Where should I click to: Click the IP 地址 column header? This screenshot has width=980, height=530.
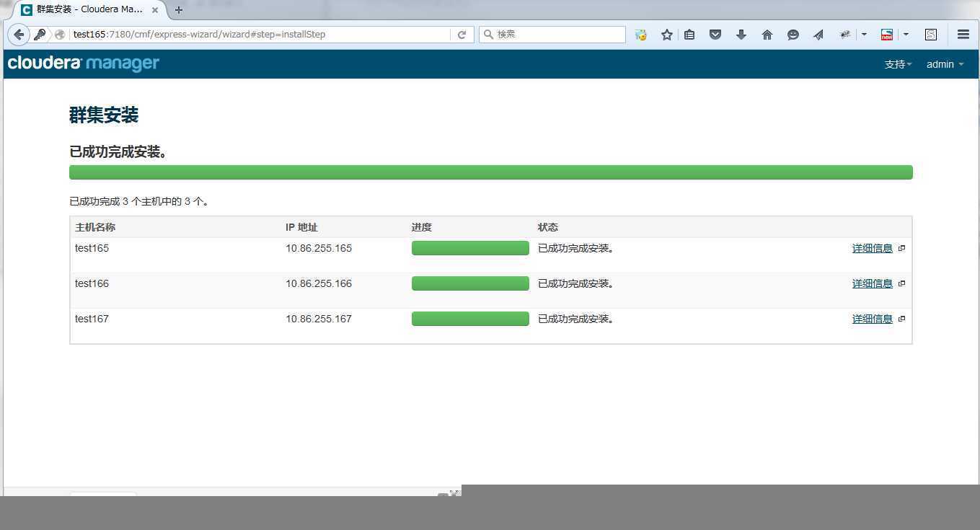coord(301,227)
